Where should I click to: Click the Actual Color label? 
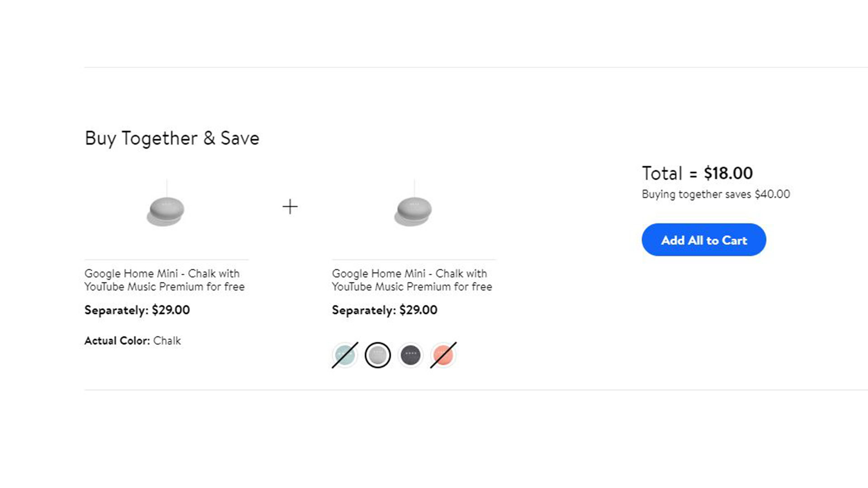click(117, 341)
